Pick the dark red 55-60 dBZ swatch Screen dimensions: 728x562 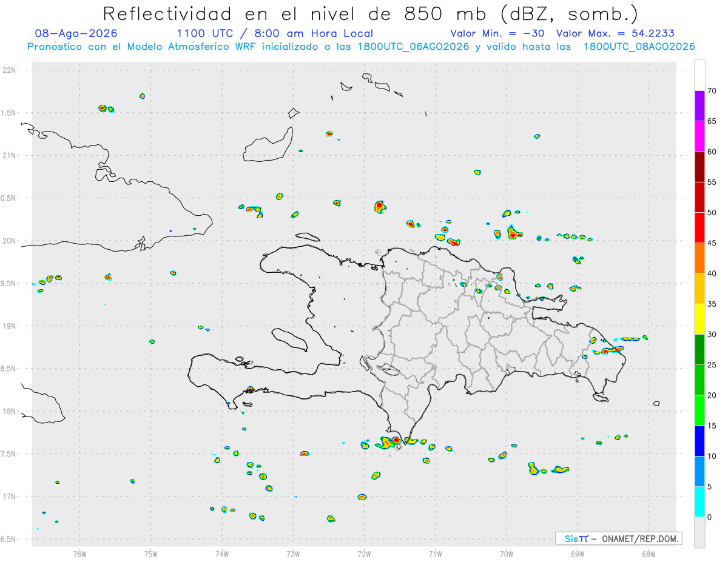tap(699, 167)
